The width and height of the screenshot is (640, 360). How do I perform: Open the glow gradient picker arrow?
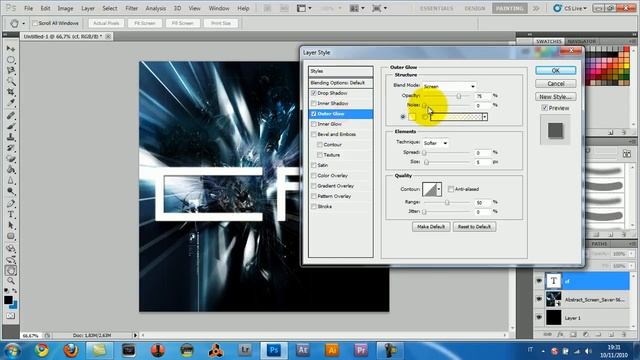pos(485,117)
